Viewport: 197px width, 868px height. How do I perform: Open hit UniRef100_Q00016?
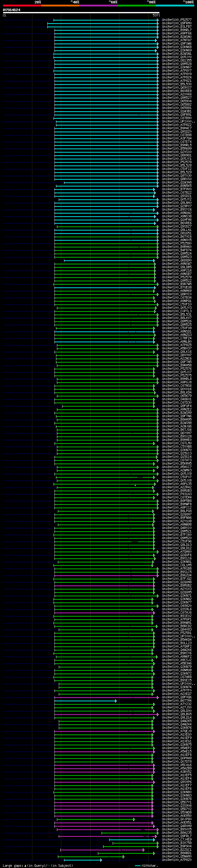[176, 389]
